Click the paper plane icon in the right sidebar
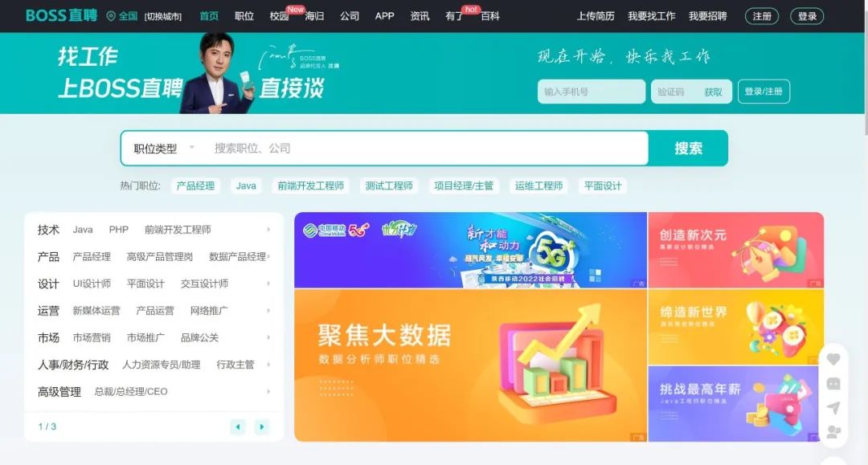The height and width of the screenshot is (465, 868). [833, 407]
